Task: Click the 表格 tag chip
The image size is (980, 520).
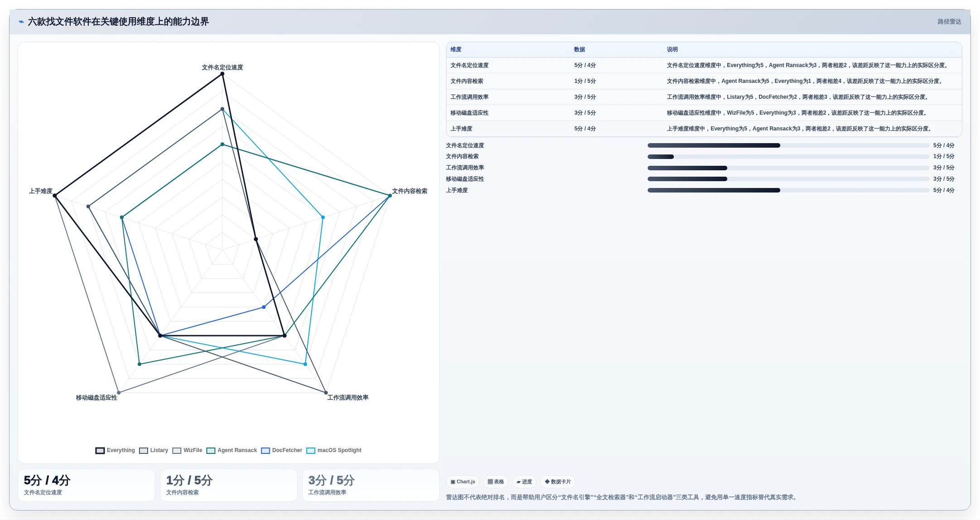Action: tap(495, 481)
